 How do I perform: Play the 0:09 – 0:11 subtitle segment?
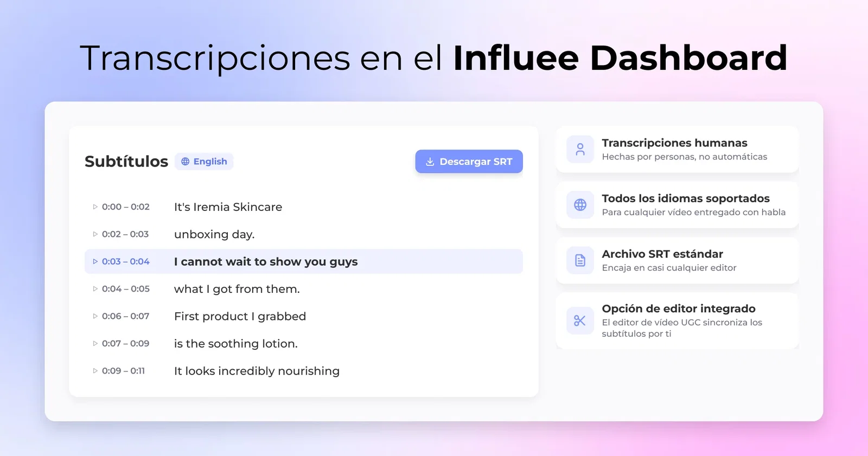tap(95, 371)
